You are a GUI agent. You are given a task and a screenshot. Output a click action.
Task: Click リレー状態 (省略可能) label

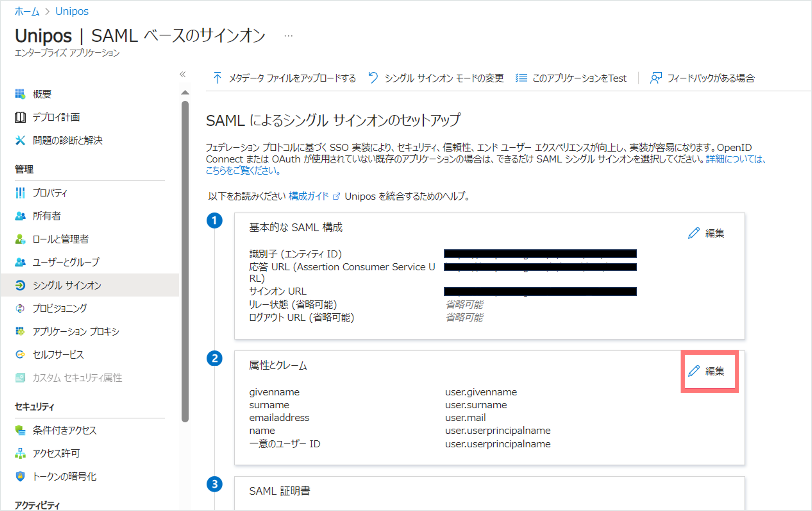tap(293, 305)
